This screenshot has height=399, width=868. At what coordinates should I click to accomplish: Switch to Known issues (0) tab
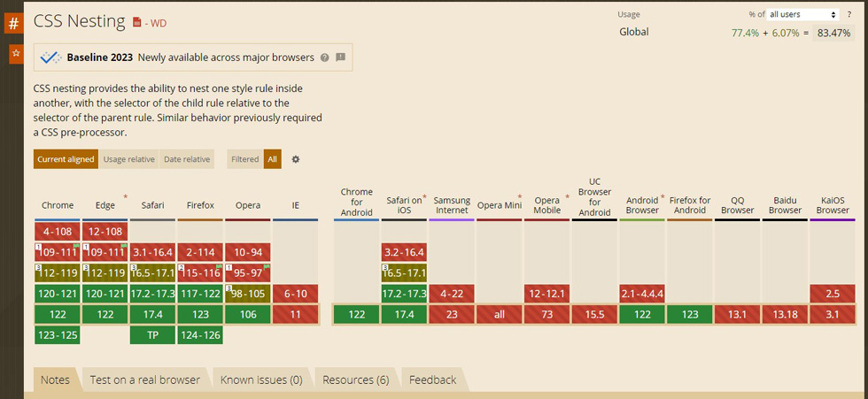[261, 380]
